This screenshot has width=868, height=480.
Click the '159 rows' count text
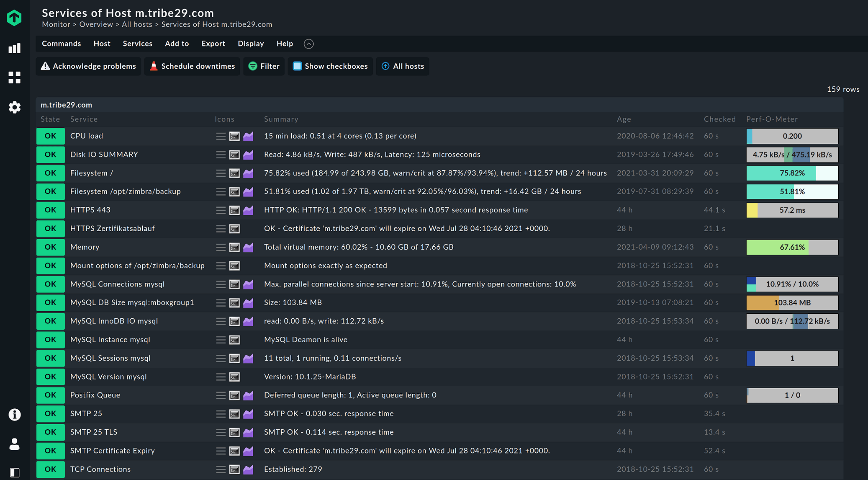843,89
